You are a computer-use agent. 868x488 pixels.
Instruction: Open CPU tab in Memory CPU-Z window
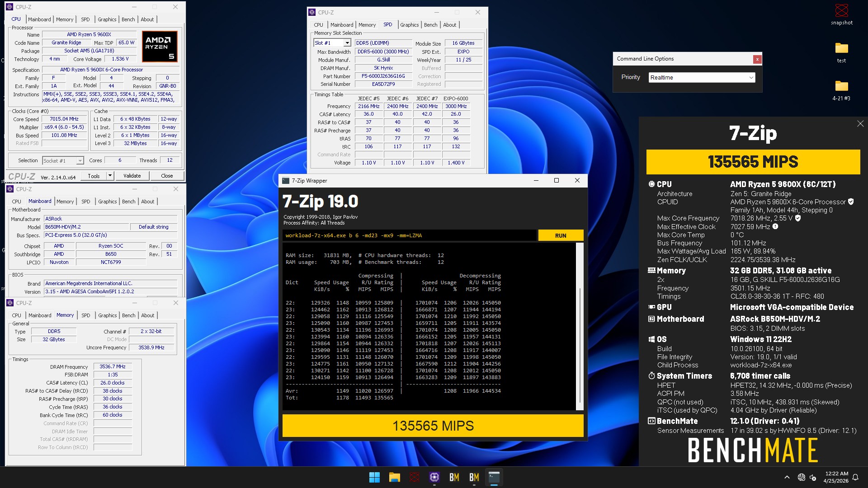pos(16,315)
